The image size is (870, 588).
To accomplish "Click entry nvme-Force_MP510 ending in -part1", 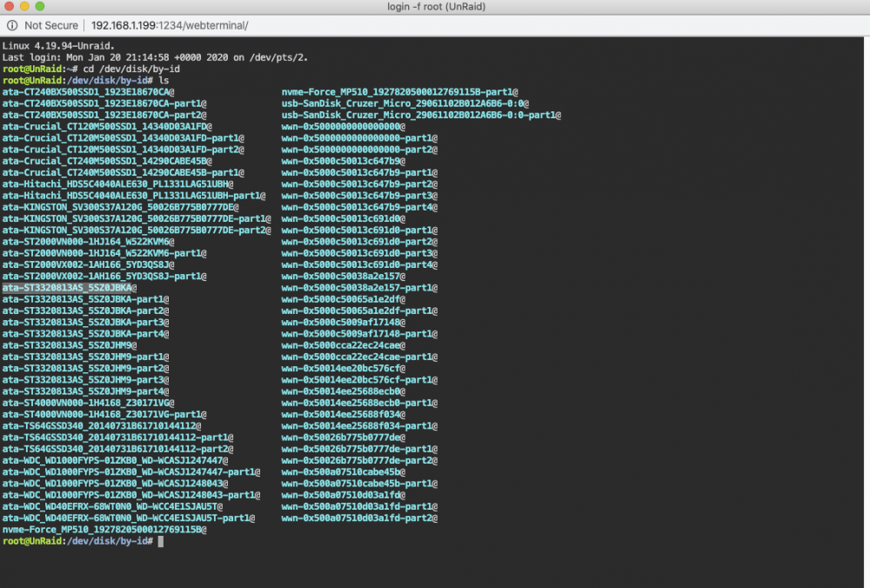I will tap(398, 92).
